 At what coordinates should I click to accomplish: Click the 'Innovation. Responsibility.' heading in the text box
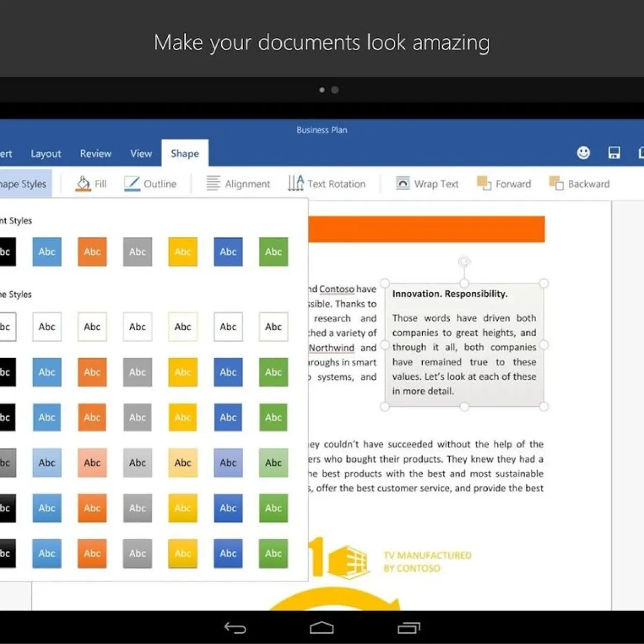450,294
